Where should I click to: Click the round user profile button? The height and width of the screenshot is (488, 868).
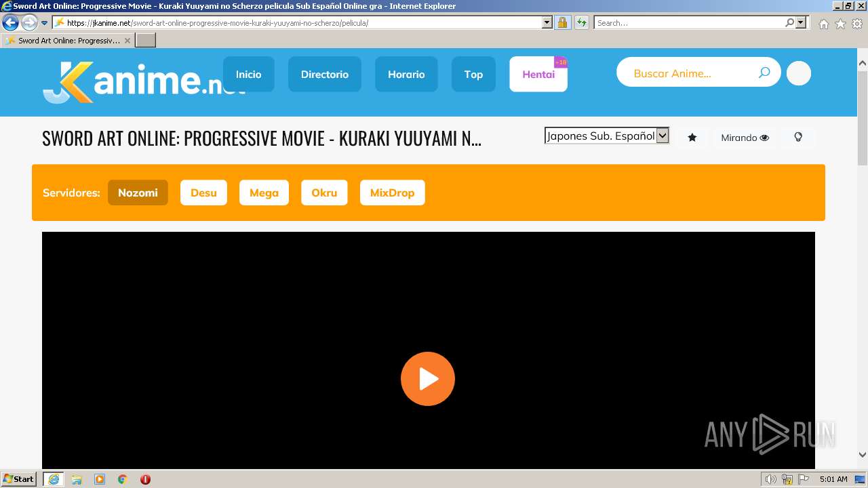click(799, 73)
